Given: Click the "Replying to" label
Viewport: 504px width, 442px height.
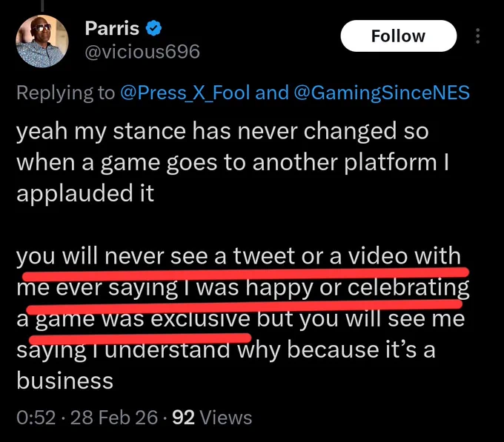Looking at the screenshot, I should pyautogui.click(x=65, y=93).
